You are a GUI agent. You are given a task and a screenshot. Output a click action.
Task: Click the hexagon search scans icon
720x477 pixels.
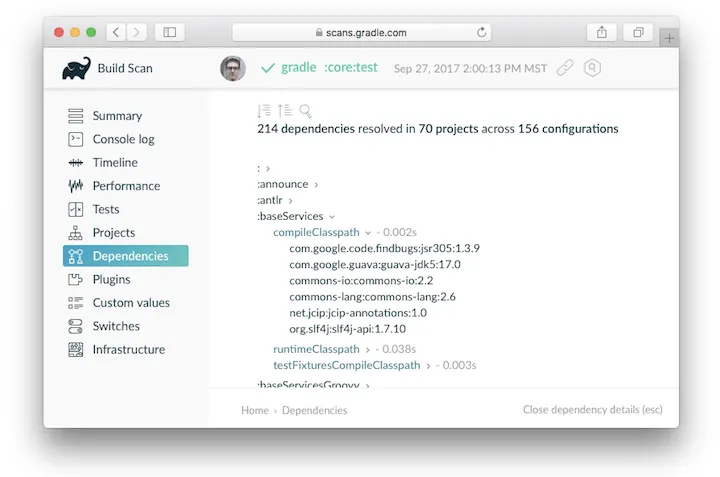(592, 68)
